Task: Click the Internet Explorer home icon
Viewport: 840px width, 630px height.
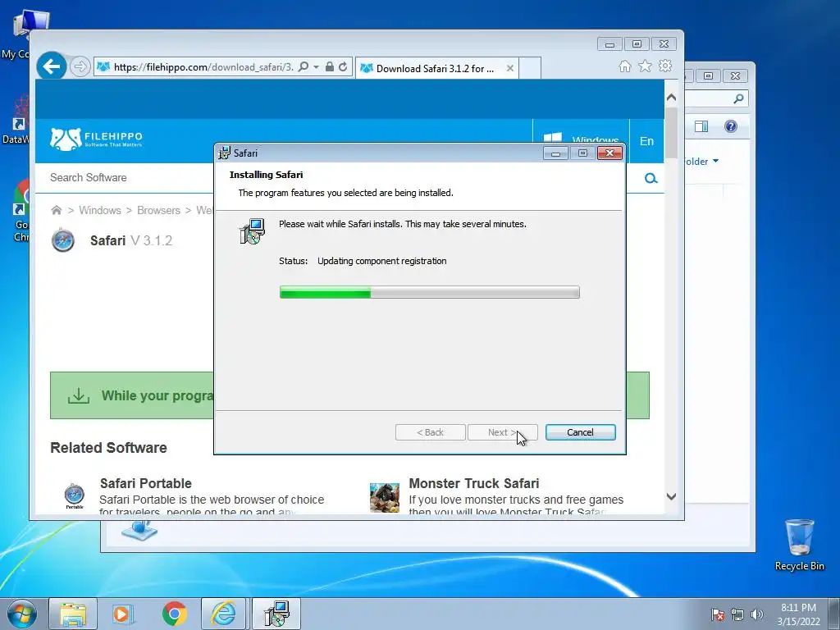Action: (624, 66)
